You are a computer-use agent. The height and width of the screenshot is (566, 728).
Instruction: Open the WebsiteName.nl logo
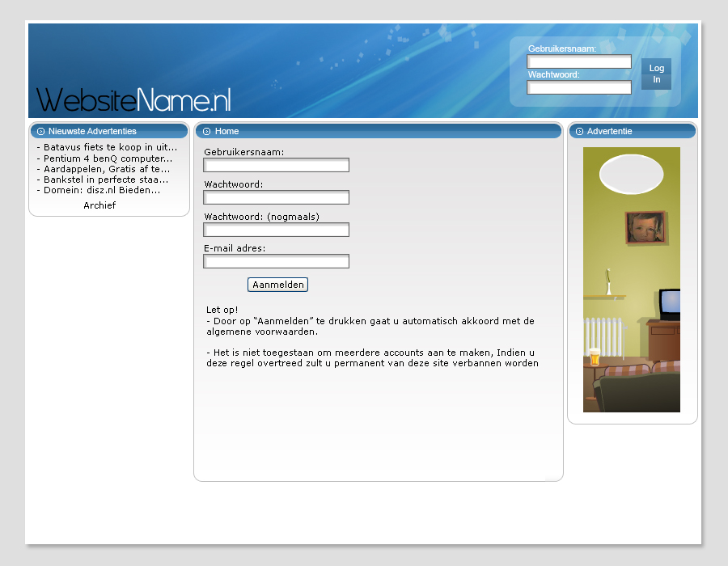[133, 99]
